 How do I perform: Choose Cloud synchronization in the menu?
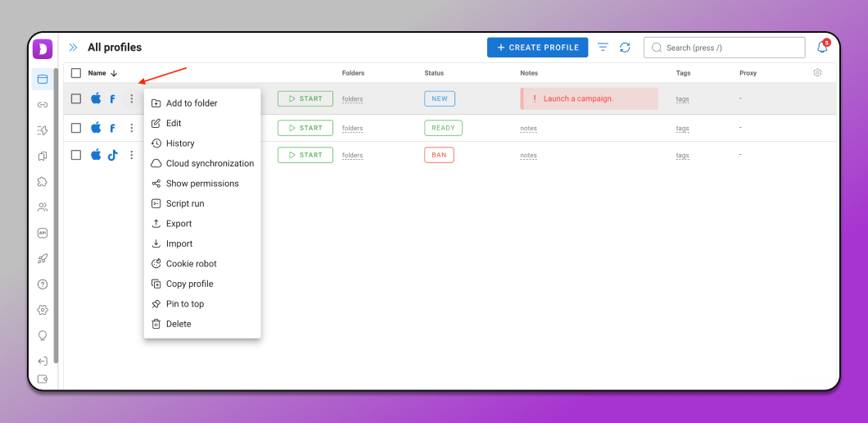(x=202, y=164)
